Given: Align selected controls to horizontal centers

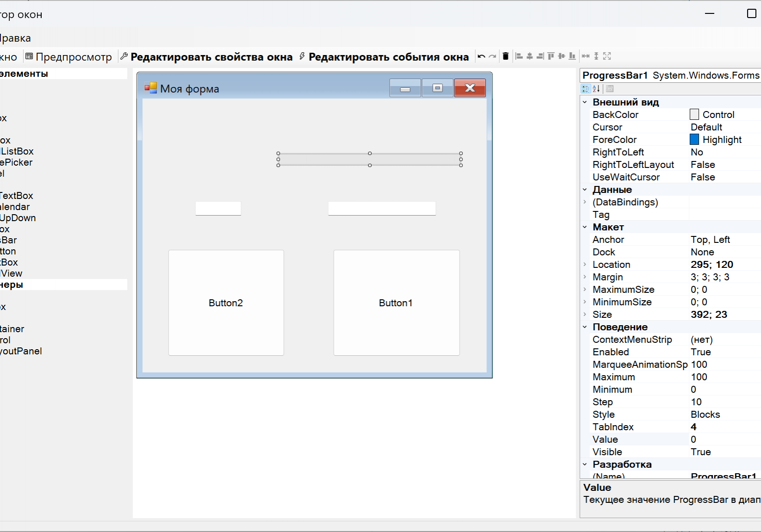Looking at the screenshot, I should [x=530, y=56].
